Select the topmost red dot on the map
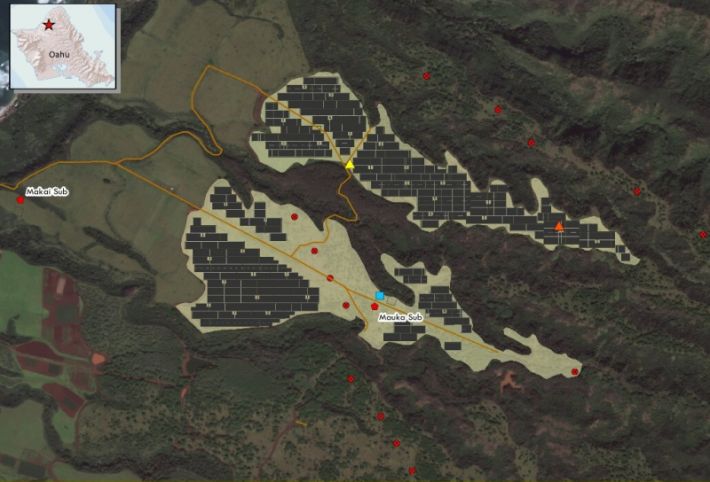 click(x=426, y=76)
